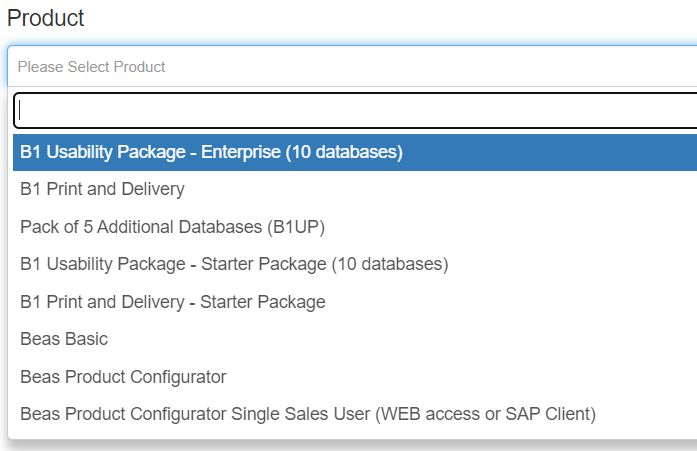
Task: Select the Starter Package (10 databases) entry
Action: point(355,264)
